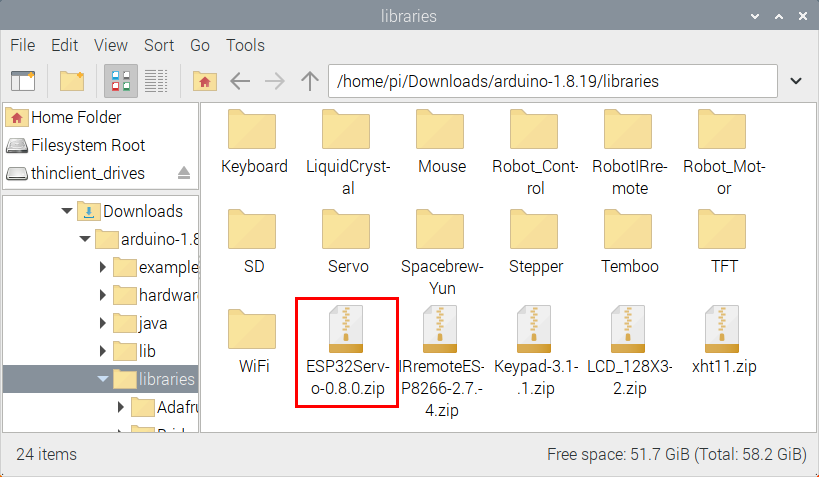Click the home folder toolbar button
This screenshot has width=819, height=477.
[205, 81]
